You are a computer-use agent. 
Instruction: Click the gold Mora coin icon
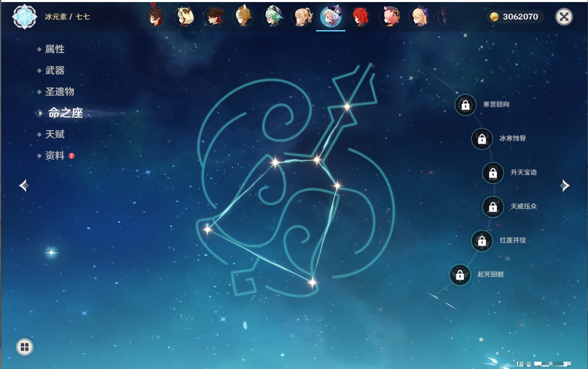pyautogui.click(x=494, y=17)
